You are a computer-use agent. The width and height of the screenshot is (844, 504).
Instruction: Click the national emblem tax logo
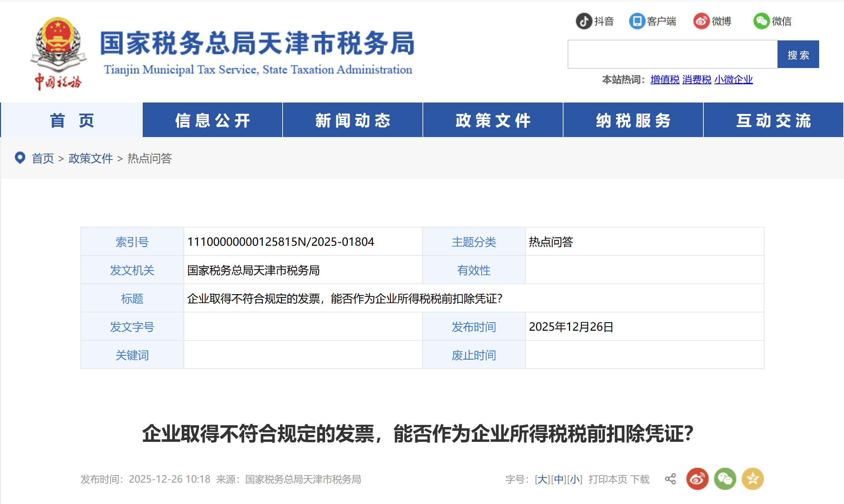click(58, 54)
